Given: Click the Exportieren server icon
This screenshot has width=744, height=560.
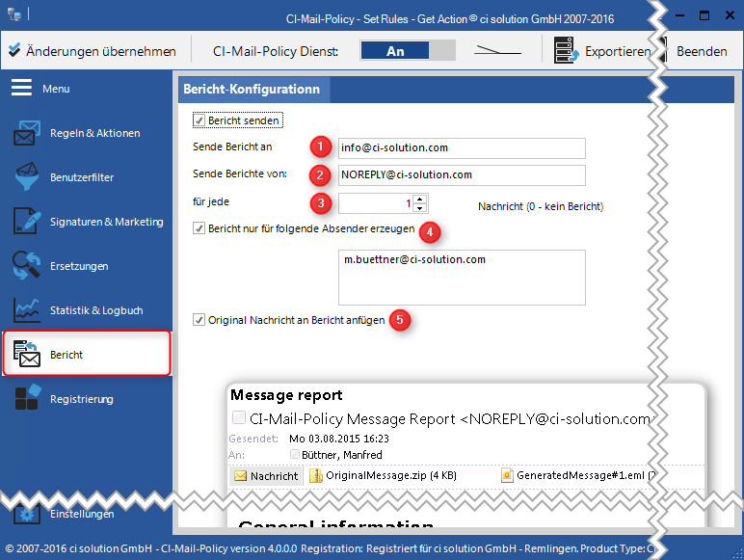Looking at the screenshot, I should (x=566, y=51).
